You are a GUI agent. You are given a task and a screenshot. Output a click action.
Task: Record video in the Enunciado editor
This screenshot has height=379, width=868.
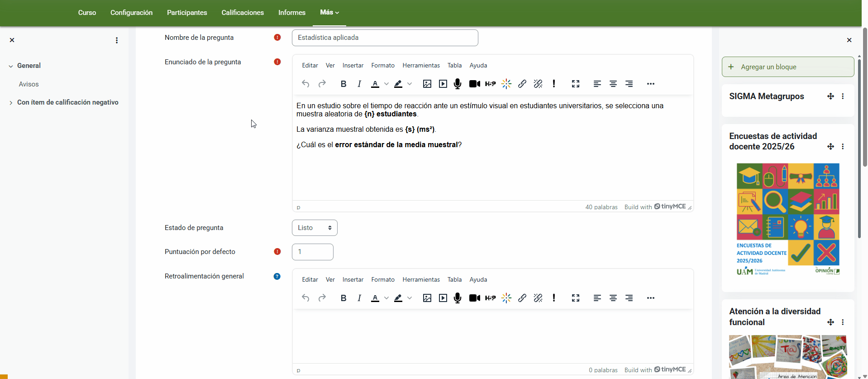coord(474,84)
